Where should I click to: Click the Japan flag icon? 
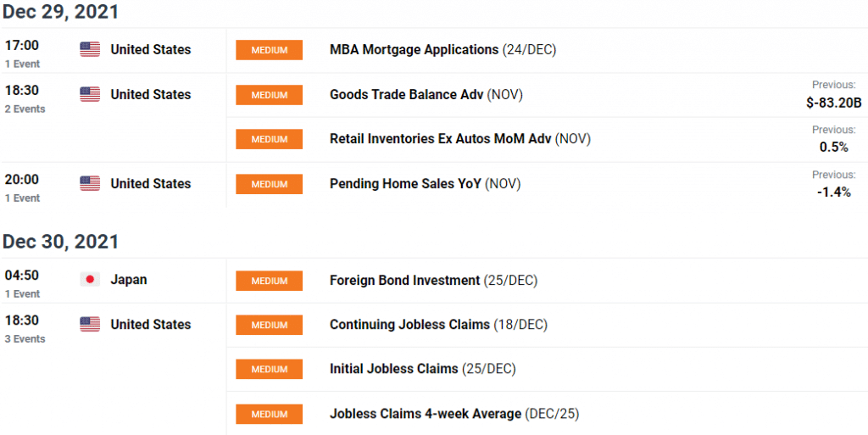(x=90, y=280)
